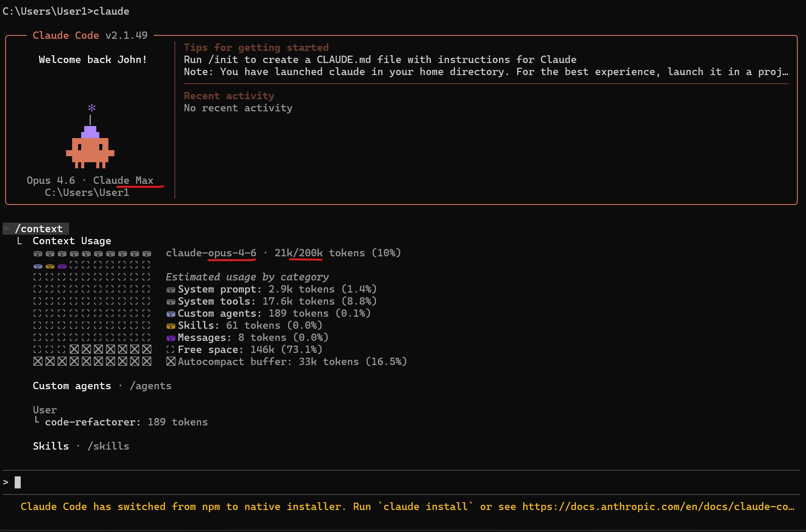The image size is (806, 532).
Task: Click the Custom agents legend icon
Action: (171, 314)
